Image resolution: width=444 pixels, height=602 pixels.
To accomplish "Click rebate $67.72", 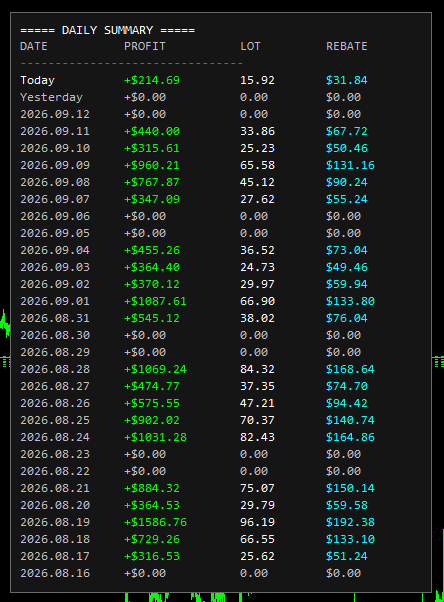I will [x=347, y=131].
